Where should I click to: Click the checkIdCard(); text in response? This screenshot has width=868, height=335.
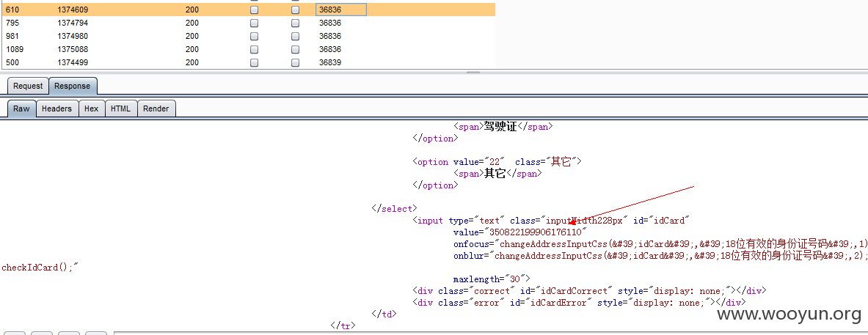pyautogui.click(x=40, y=268)
